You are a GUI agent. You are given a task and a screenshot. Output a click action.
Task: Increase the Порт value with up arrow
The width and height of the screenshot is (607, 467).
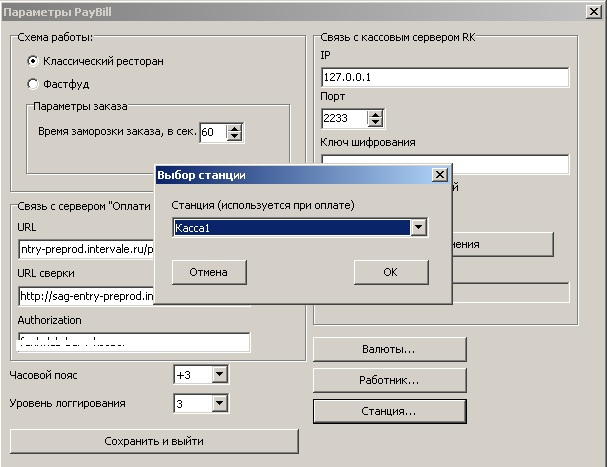[x=357, y=114]
